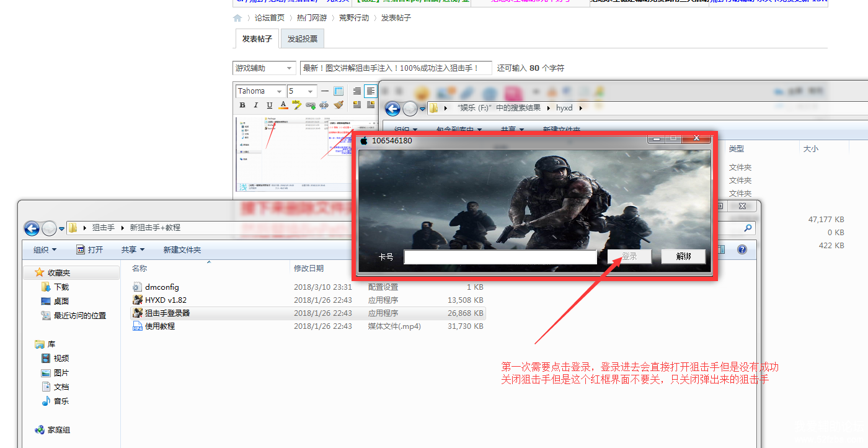Apply left alignment in the editor
Screen dimensions: 868x448
coord(371,91)
